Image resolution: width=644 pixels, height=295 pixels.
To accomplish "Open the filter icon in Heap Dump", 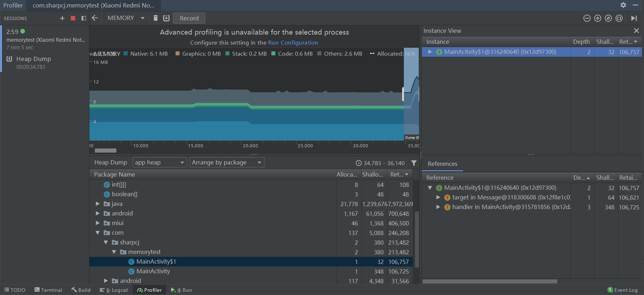I will click(414, 163).
